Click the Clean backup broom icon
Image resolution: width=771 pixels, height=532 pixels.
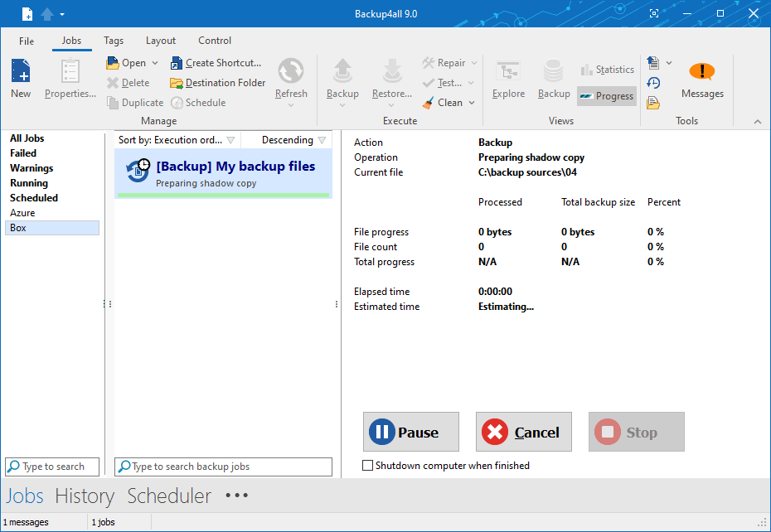pos(429,102)
